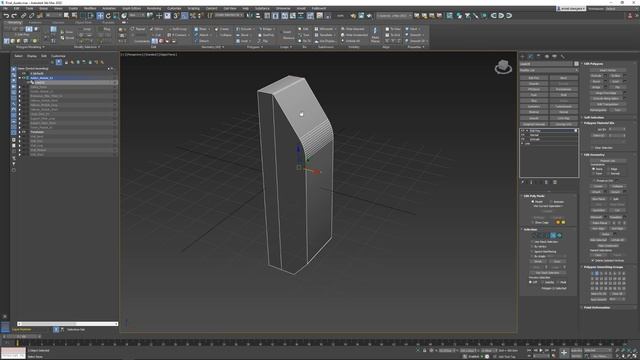The width and height of the screenshot is (640, 360).
Task: Activate the Select and Link tool
Action: pyautogui.click(x=23, y=16)
